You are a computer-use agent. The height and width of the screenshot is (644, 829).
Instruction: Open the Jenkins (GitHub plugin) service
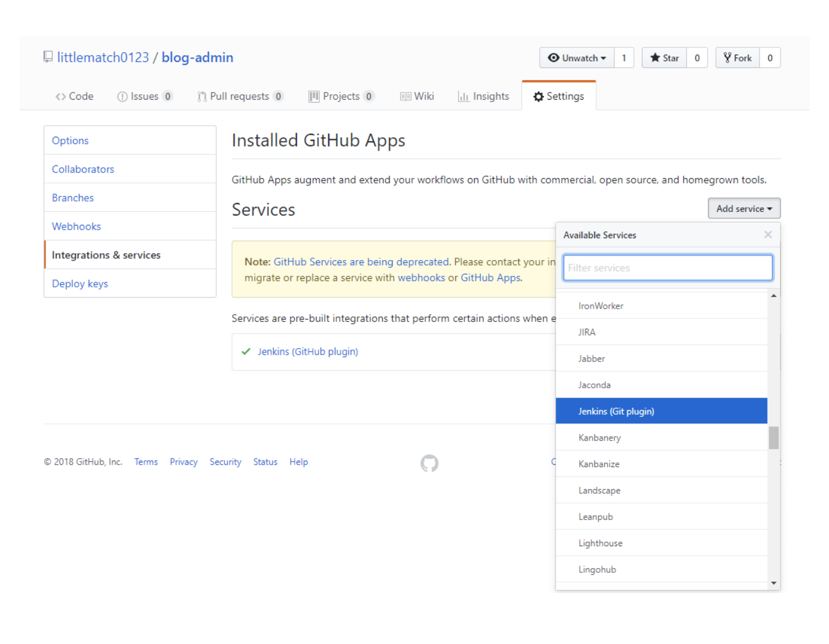coord(308,351)
